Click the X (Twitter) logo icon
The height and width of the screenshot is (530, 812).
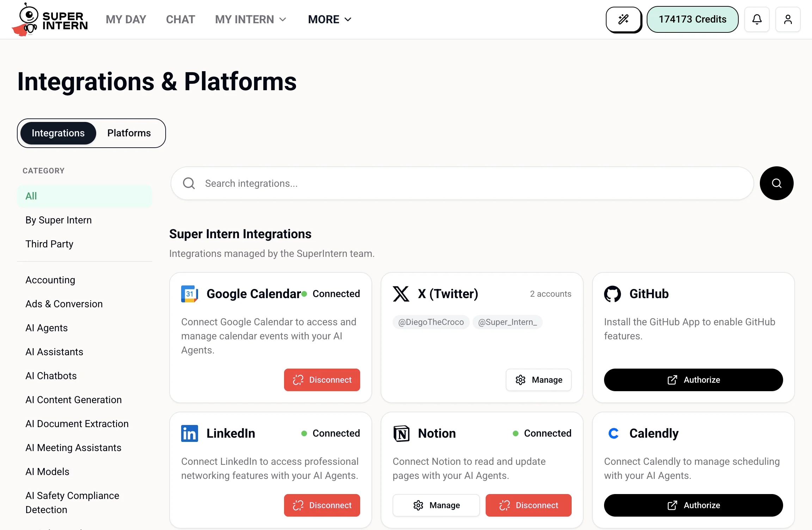coord(401,294)
